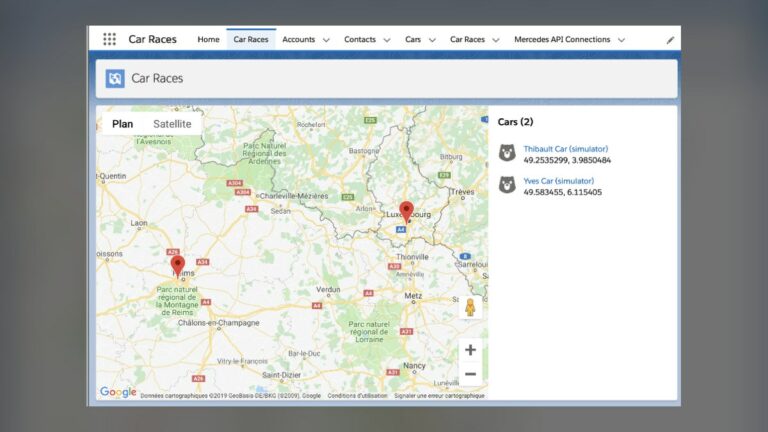
Task: Open the Accounts tab
Action: click(x=298, y=39)
